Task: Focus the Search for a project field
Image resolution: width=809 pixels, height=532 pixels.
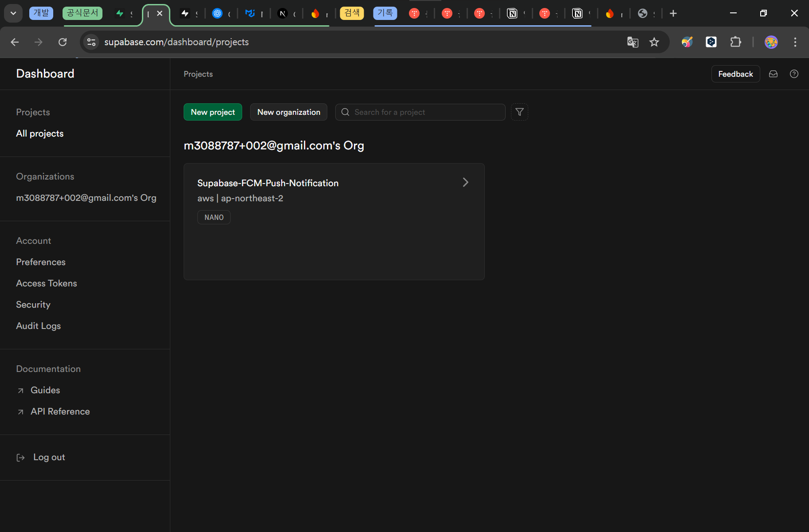Action: tap(420, 112)
